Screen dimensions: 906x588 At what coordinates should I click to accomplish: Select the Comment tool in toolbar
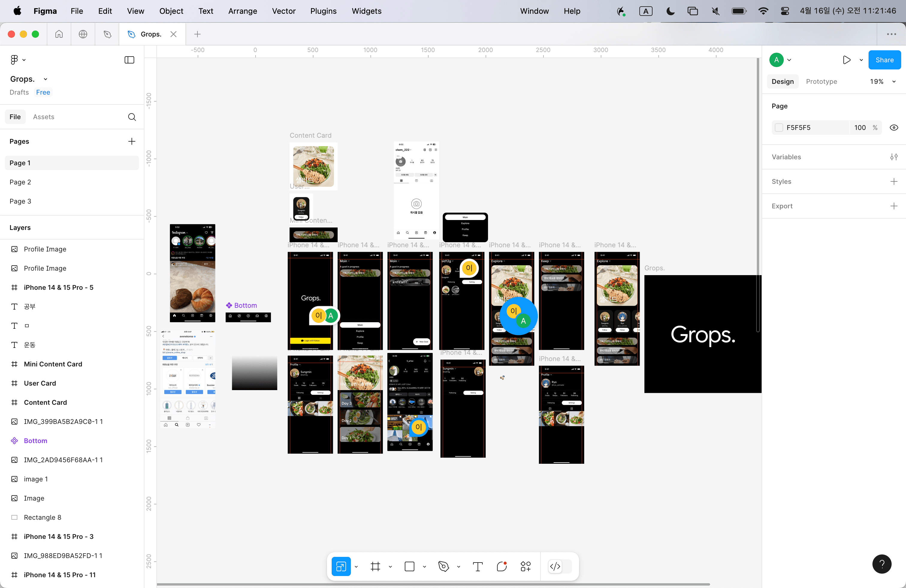coord(502,566)
